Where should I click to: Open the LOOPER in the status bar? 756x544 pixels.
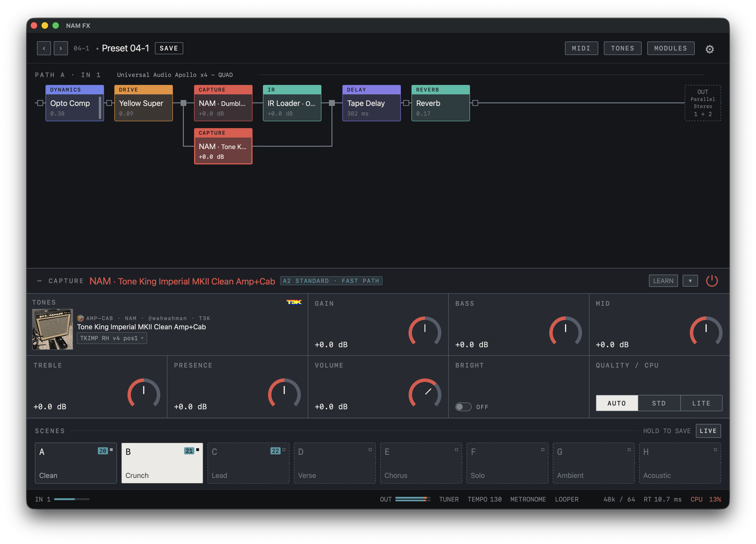click(x=567, y=499)
